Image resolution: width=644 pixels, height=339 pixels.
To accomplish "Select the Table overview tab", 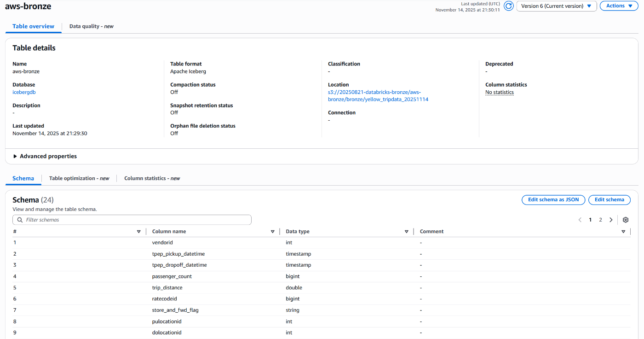I will click(x=33, y=26).
